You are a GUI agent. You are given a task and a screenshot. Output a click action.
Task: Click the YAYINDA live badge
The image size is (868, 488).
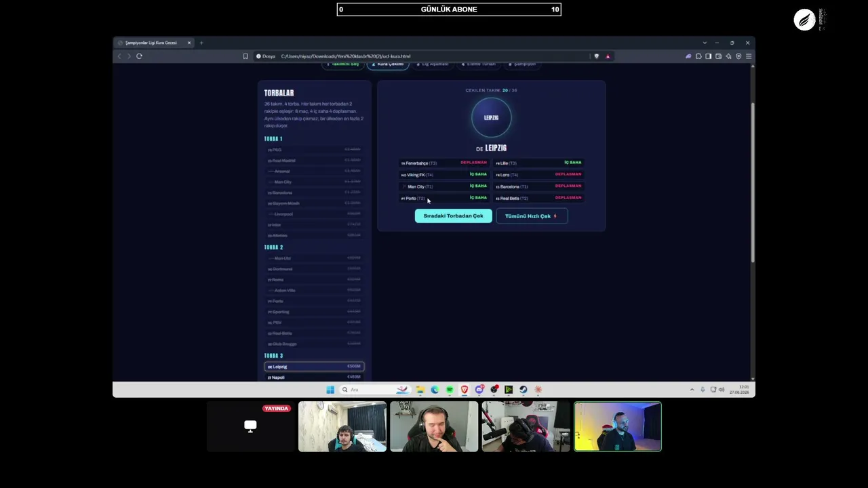[277, 409]
